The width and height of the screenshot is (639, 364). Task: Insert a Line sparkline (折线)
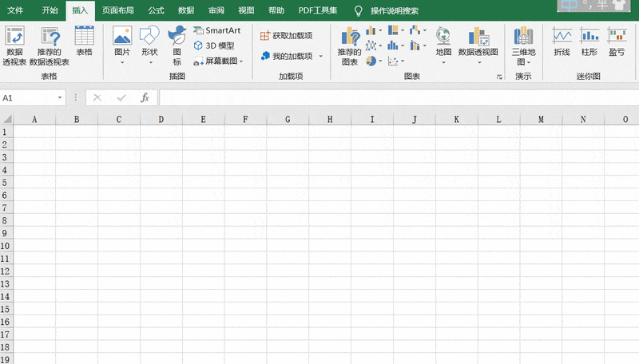coord(562,41)
